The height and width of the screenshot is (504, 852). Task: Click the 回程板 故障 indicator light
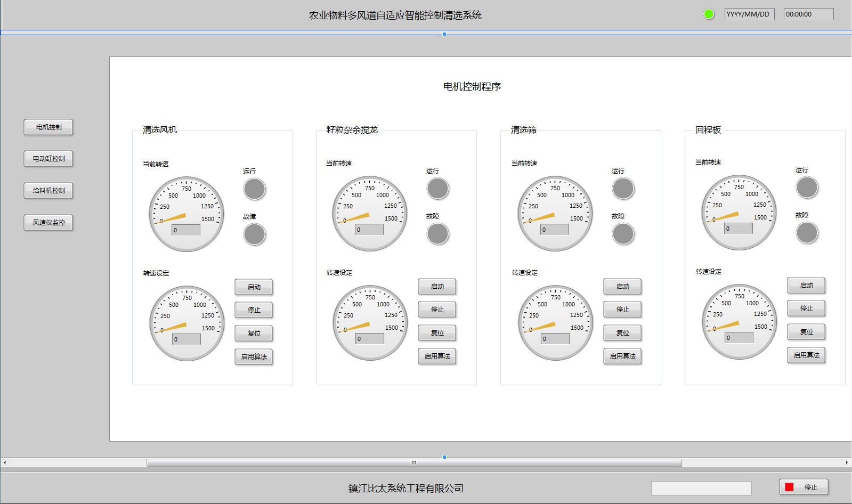pos(807,233)
